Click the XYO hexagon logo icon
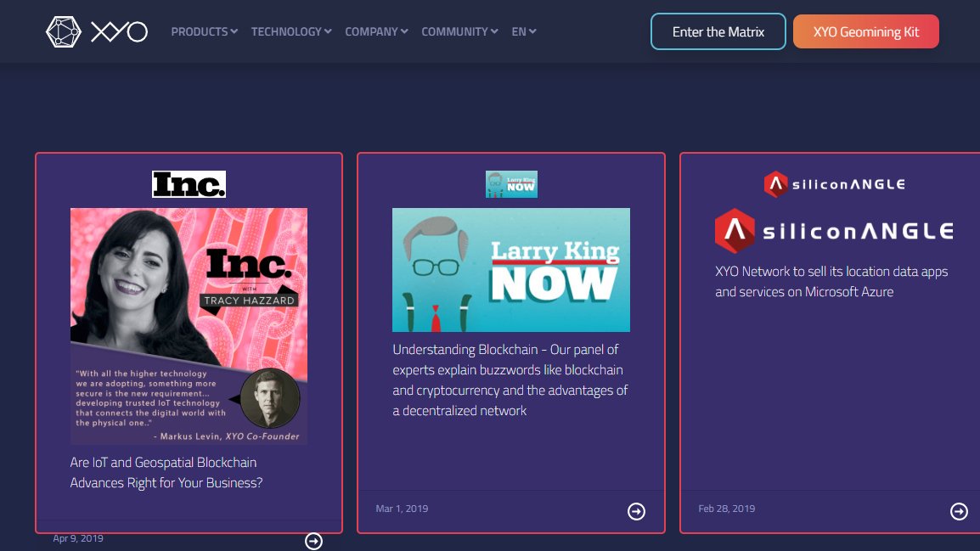Screen dimensions: 980x551 pyautogui.click(x=63, y=32)
